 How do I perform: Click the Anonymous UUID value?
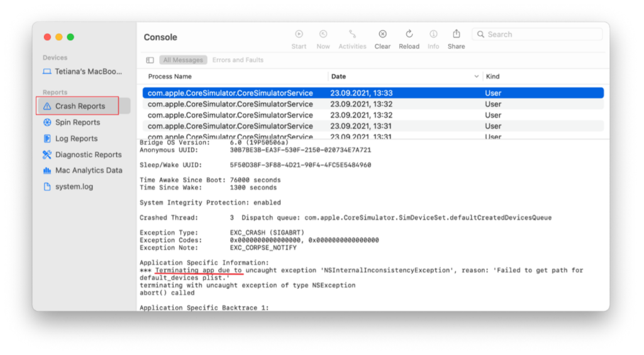tap(300, 150)
